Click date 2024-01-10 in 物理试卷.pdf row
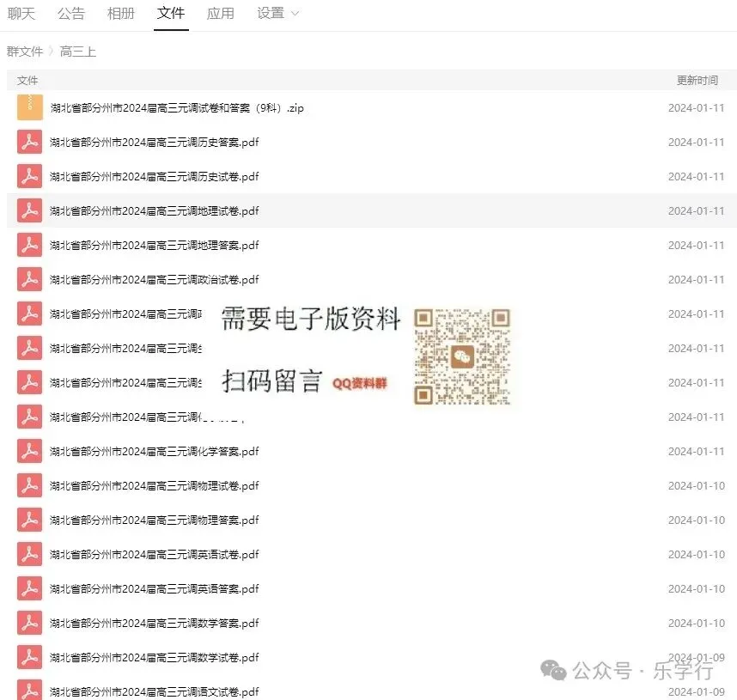This screenshot has width=737, height=700. (x=696, y=486)
